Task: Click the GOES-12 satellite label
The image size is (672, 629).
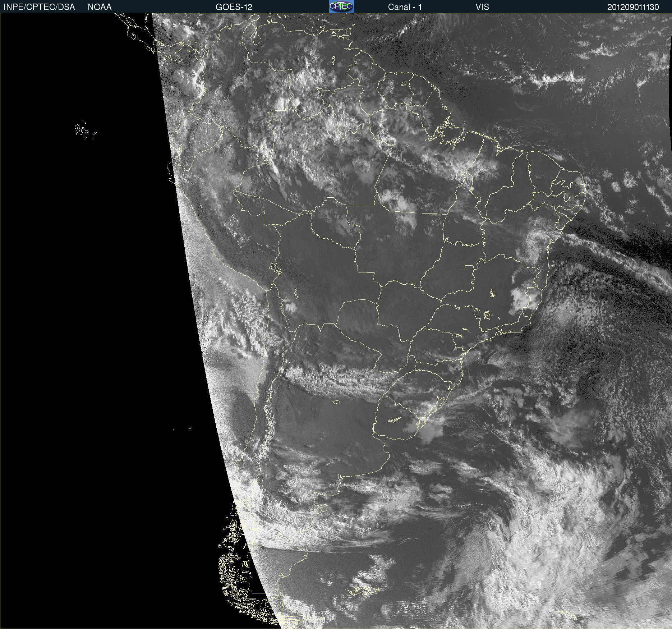Action: click(234, 7)
